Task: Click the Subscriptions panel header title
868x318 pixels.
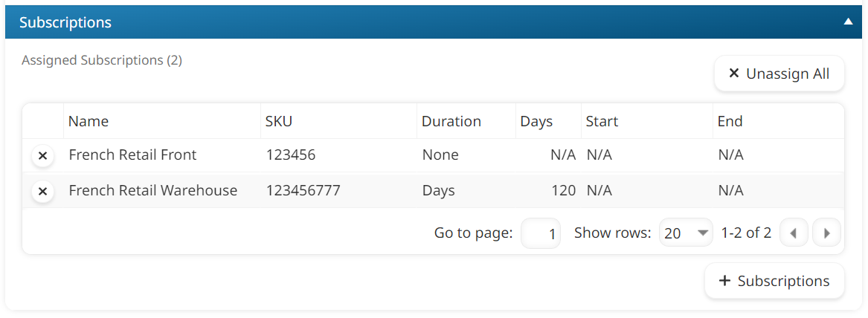Action: (x=65, y=22)
